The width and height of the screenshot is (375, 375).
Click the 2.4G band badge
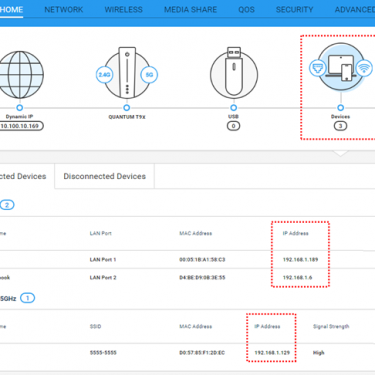[104, 75]
